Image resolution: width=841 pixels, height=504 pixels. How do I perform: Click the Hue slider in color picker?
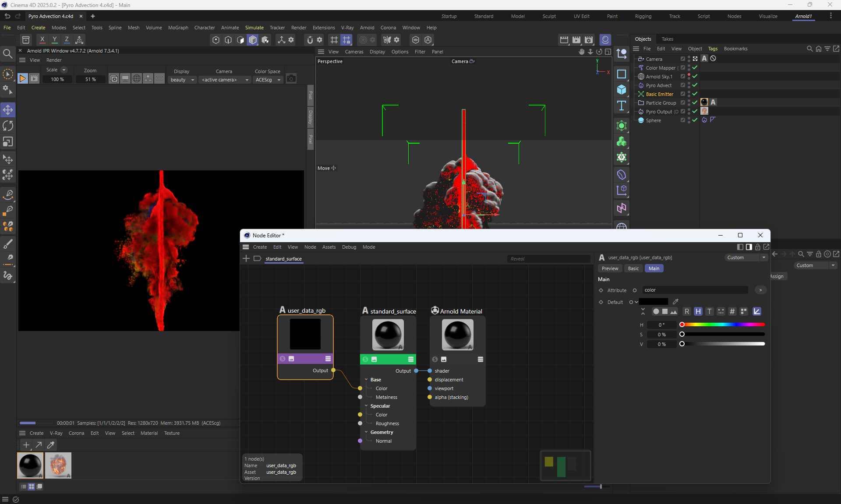723,324
